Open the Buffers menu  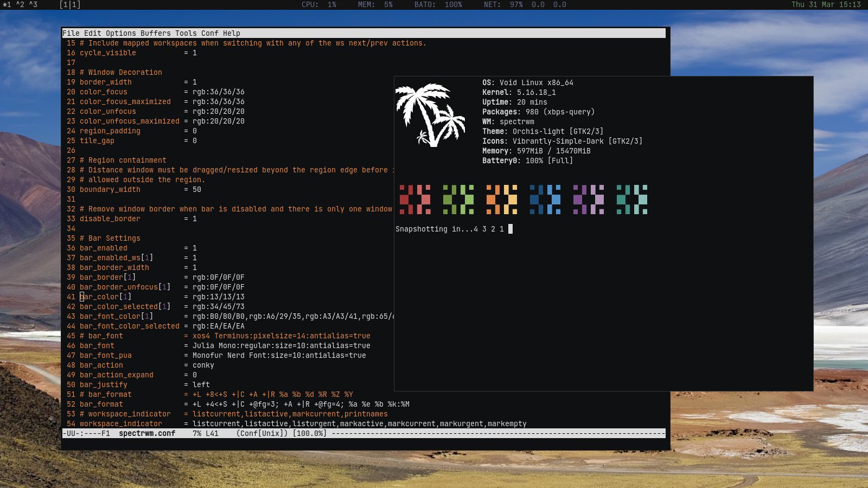pyautogui.click(x=156, y=33)
